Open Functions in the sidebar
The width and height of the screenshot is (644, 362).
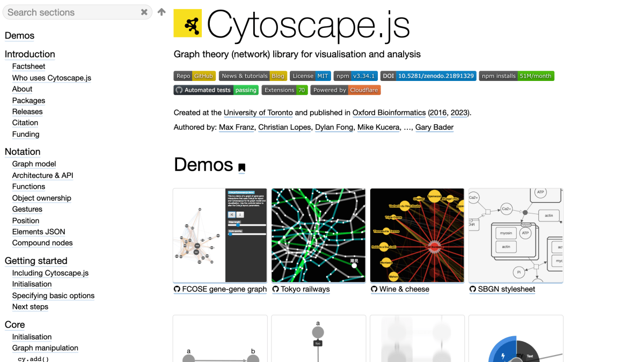28,187
